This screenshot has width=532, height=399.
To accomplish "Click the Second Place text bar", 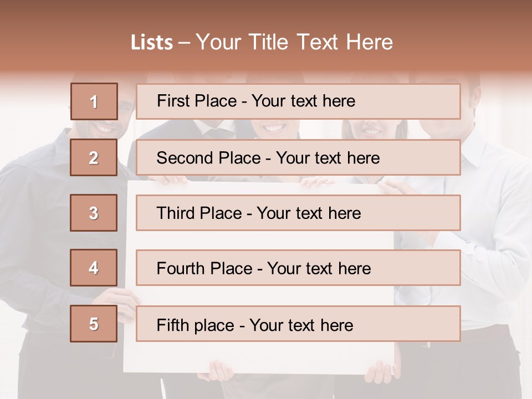I will [298, 157].
